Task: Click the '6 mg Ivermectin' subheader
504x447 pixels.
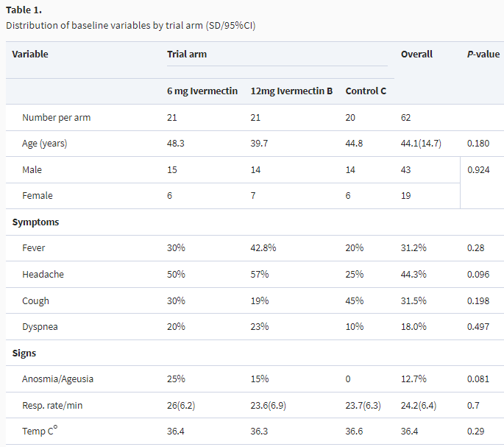Action: tap(202, 91)
